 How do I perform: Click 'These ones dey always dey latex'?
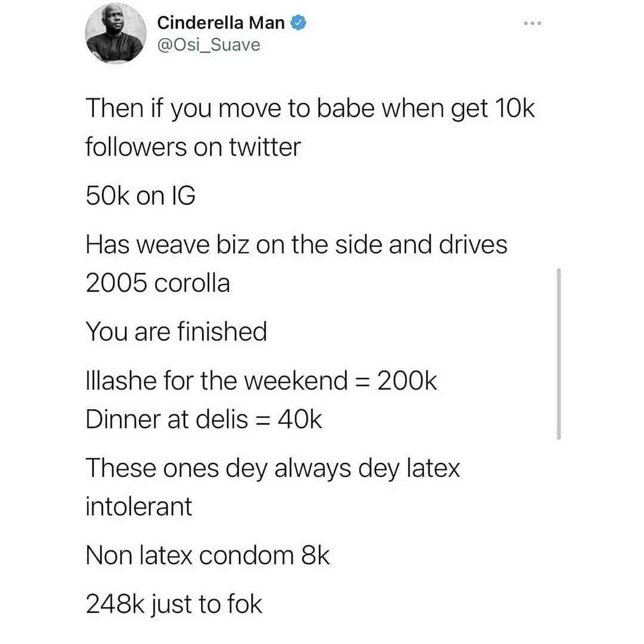pos(273,469)
